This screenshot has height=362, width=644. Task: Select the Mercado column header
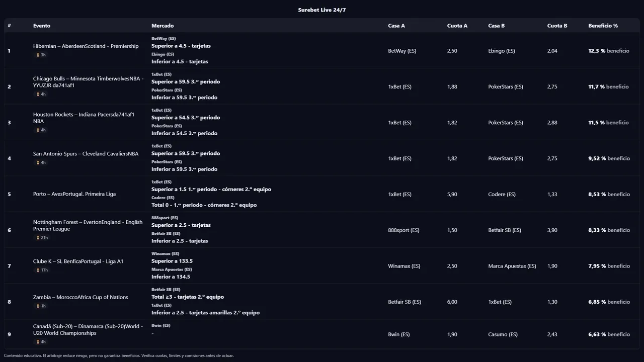click(163, 26)
